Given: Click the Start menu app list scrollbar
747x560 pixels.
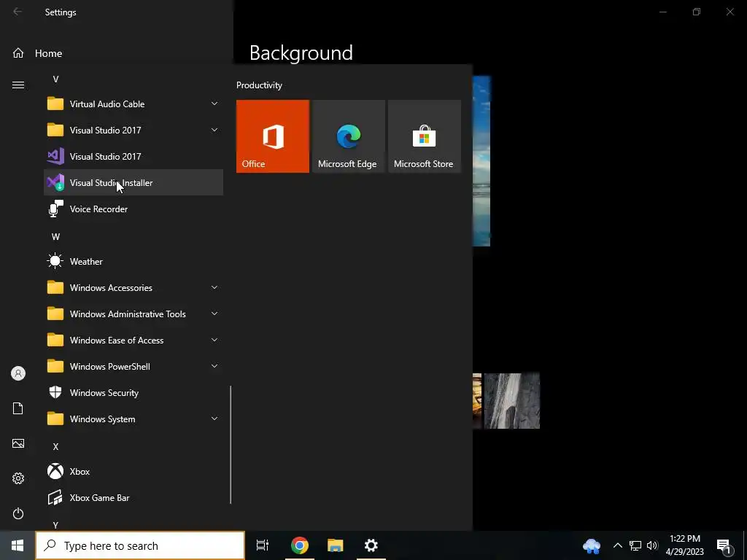Looking at the screenshot, I should pyautogui.click(x=231, y=445).
